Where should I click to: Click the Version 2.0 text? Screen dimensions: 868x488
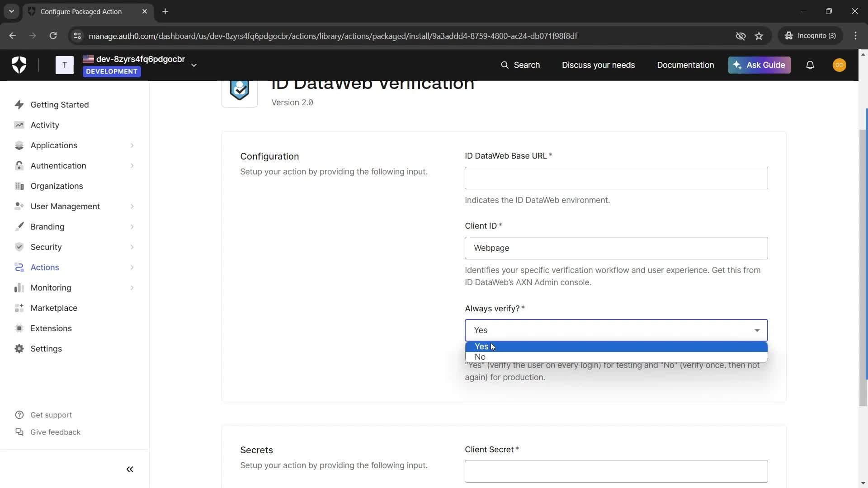coord(292,103)
